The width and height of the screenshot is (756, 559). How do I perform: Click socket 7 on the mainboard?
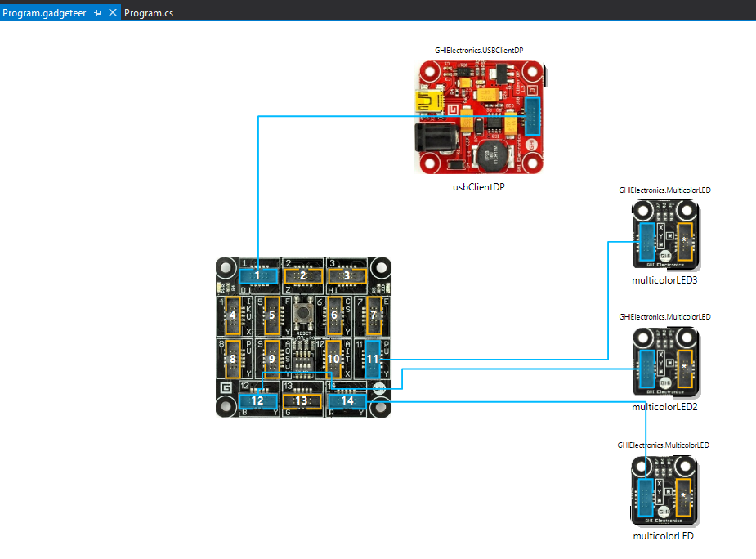[374, 315]
